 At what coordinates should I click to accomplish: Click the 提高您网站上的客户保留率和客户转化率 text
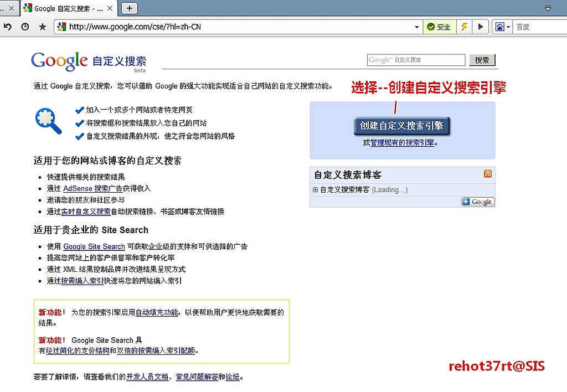111,258
